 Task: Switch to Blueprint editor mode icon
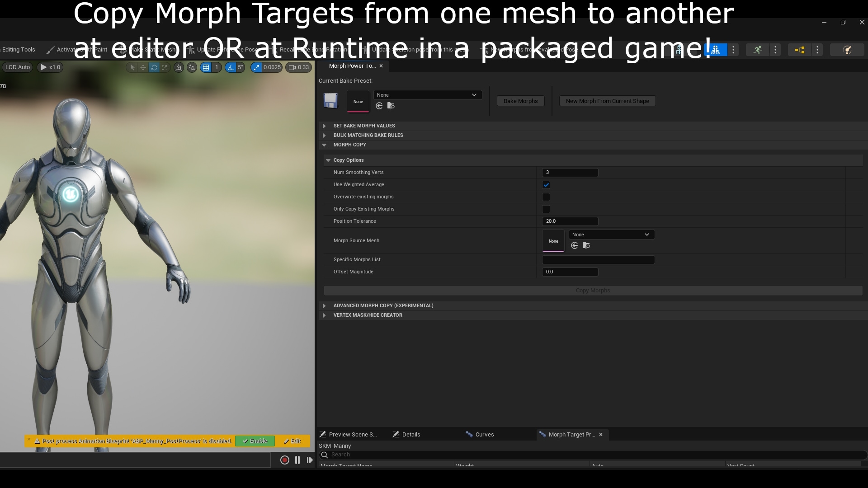[800, 50]
